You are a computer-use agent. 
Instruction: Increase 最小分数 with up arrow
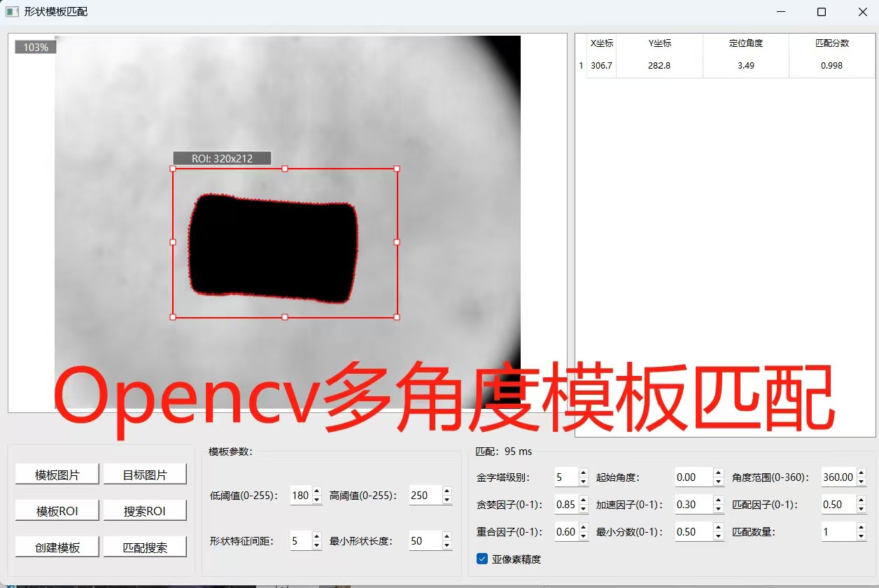tap(718, 527)
